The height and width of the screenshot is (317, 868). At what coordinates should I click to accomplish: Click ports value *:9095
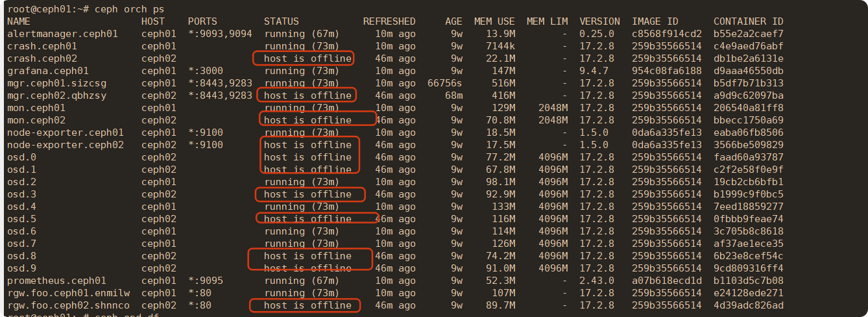pyautogui.click(x=206, y=281)
